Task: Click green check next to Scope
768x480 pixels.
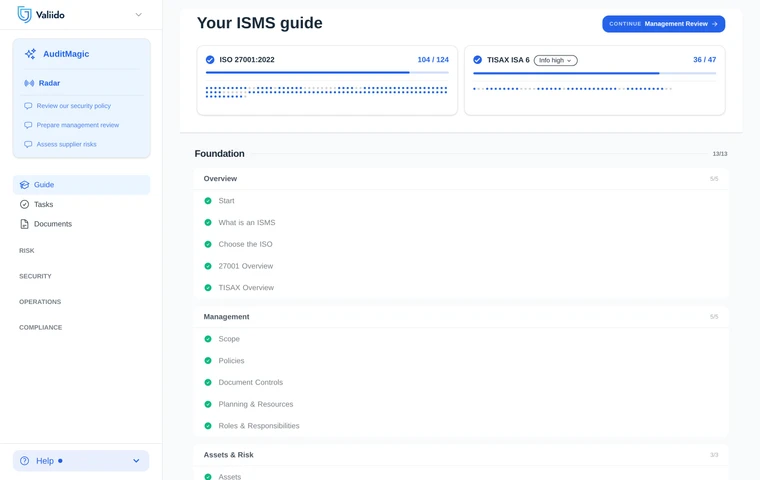Action: [x=208, y=339]
